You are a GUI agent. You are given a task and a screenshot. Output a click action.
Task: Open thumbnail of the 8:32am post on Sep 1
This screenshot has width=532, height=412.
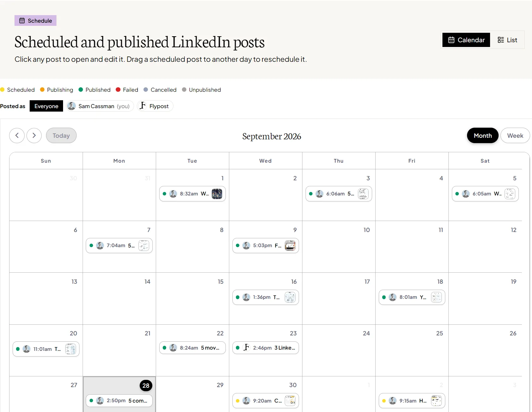click(x=217, y=194)
